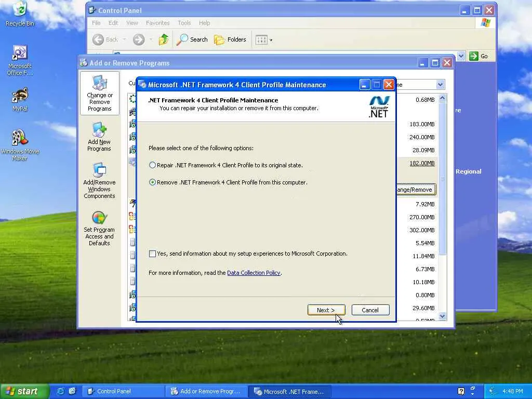Image resolution: width=532 pixels, height=399 pixels.
Task: Click the Microsoft .NET logo in dialog
Action: pos(379,107)
